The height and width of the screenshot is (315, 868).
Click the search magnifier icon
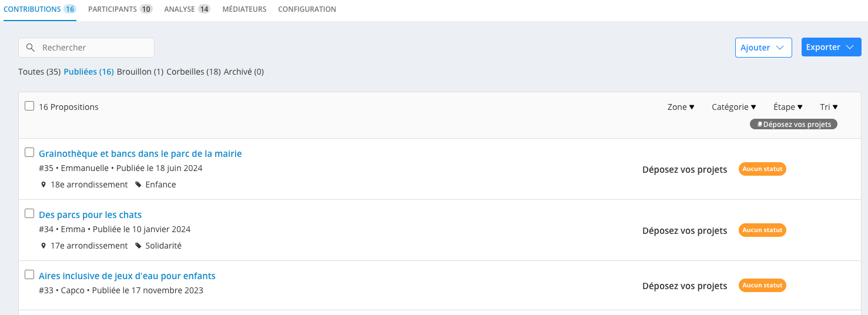point(31,48)
